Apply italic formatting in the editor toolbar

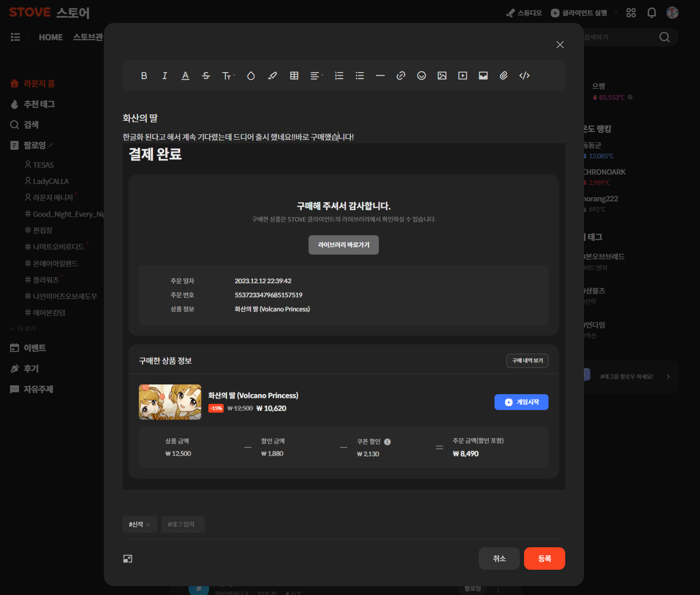(x=165, y=76)
